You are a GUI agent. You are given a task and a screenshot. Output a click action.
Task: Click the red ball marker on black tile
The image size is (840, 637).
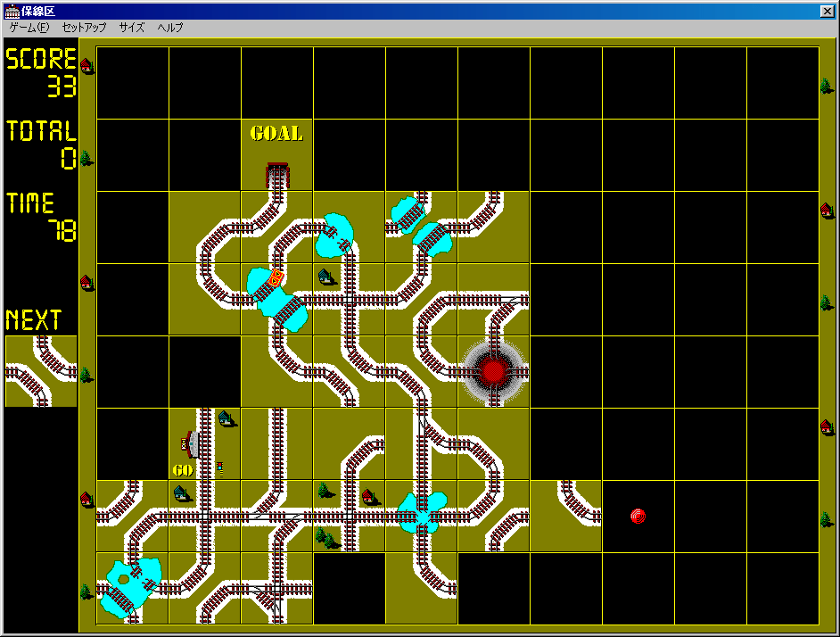pyautogui.click(x=638, y=516)
